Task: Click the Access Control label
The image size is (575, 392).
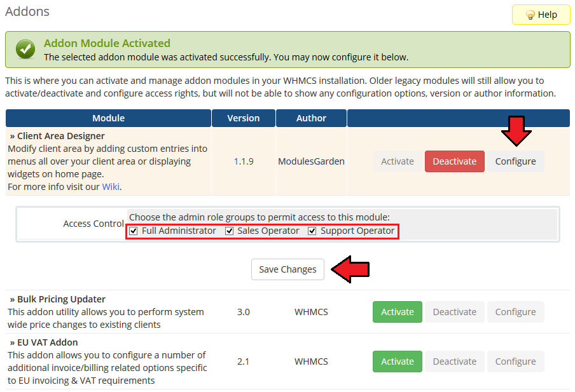Action: (x=94, y=224)
